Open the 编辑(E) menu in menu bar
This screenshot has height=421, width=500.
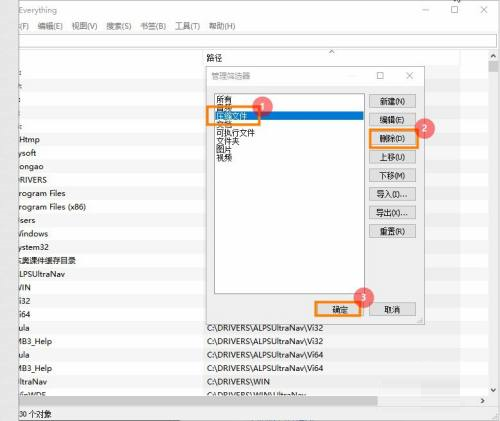point(50,26)
